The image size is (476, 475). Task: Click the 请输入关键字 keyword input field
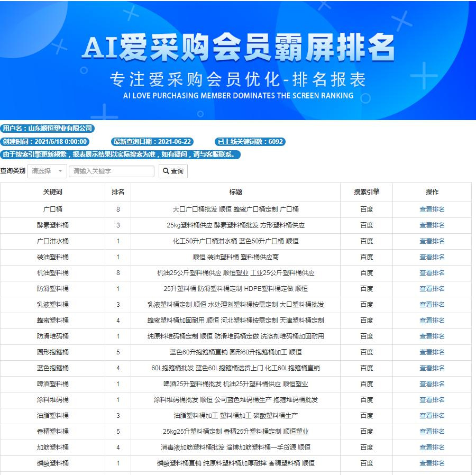tap(112, 171)
